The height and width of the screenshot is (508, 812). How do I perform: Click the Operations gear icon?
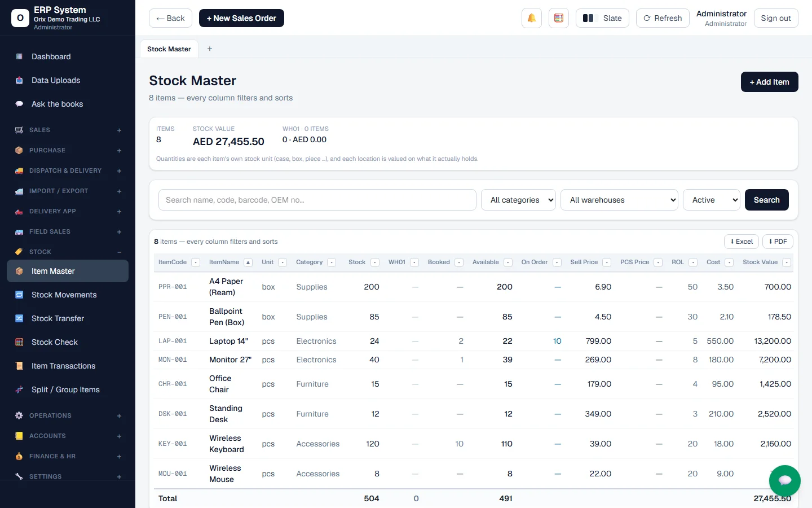[19, 415]
